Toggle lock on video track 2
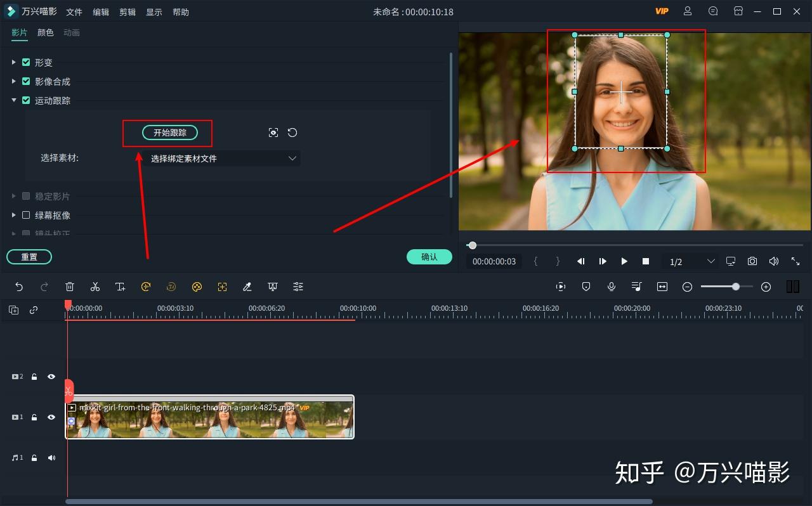Screen dimensions: 812x506 tap(34, 377)
